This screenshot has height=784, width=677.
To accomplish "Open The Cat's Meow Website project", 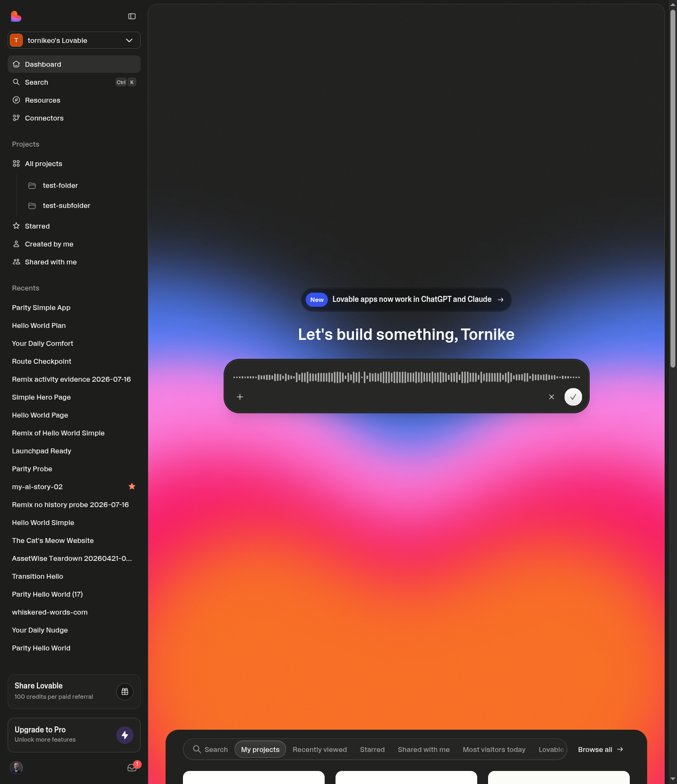I will 74,540.
